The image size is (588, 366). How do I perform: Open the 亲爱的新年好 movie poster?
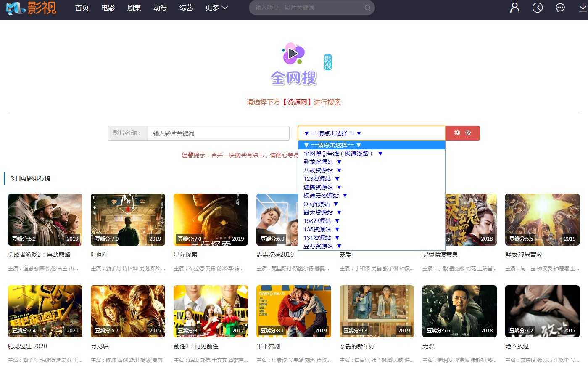tap(377, 311)
